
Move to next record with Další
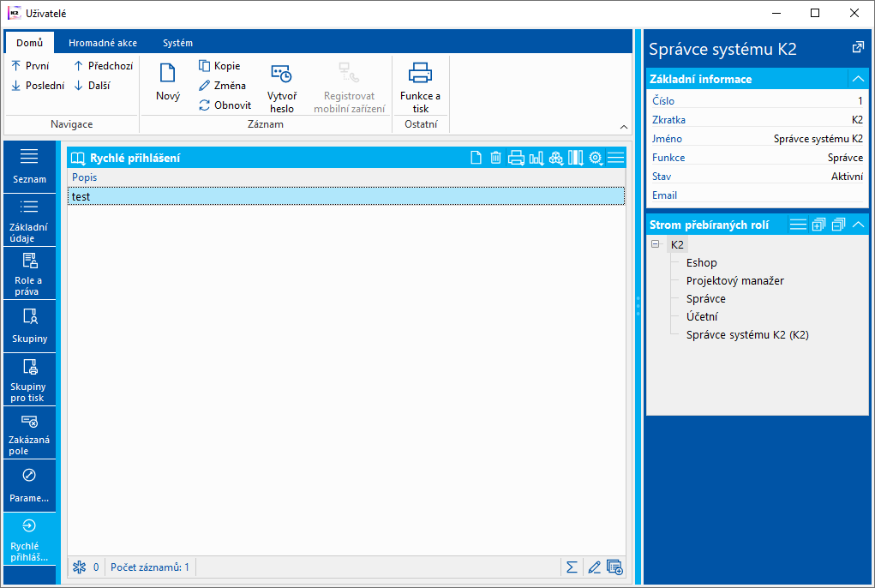pyautogui.click(x=92, y=86)
